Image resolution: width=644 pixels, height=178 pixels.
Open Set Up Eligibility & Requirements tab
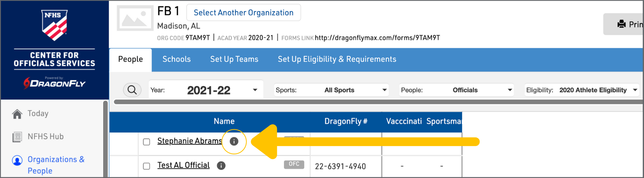[x=337, y=59]
